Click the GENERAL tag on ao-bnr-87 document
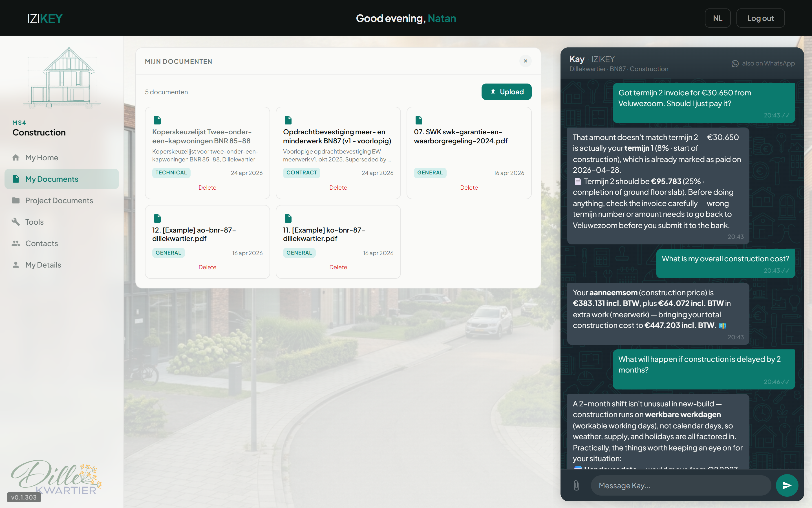This screenshot has width=812, height=508. point(168,253)
